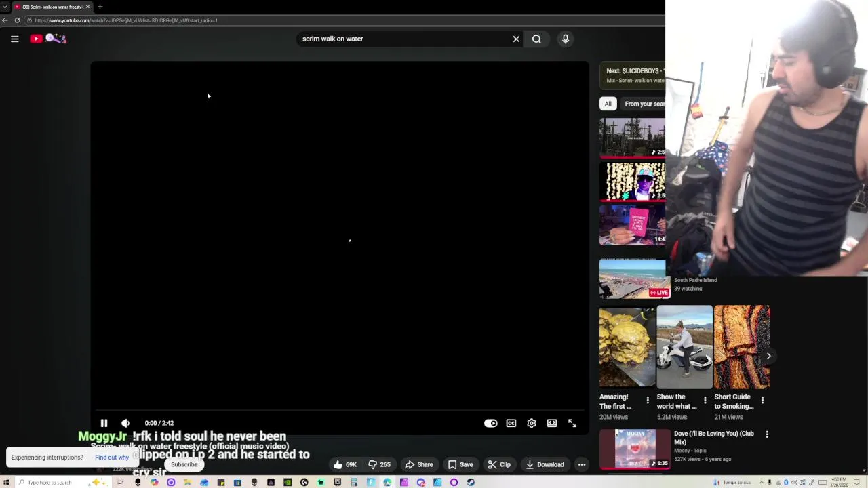Select the From your search chip

(x=644, y=104)
